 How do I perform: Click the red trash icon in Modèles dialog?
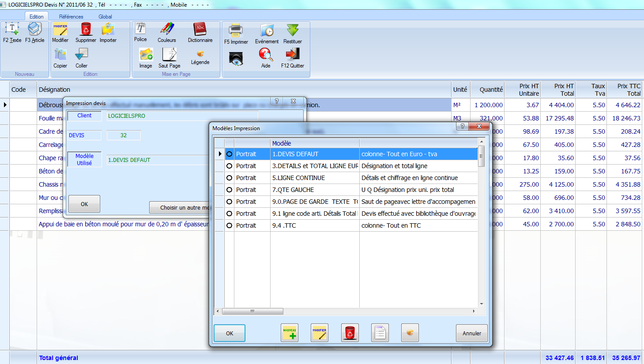click(350, 333)
